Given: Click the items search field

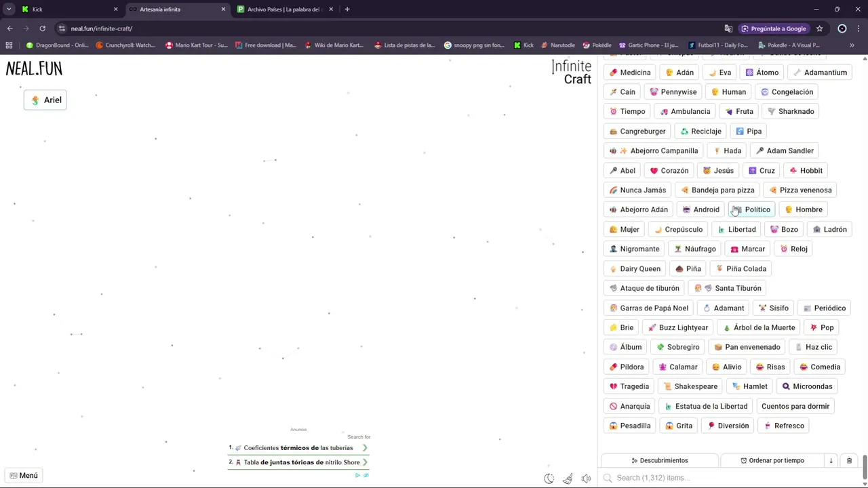Looking at the screenshot, I should 732,478.
